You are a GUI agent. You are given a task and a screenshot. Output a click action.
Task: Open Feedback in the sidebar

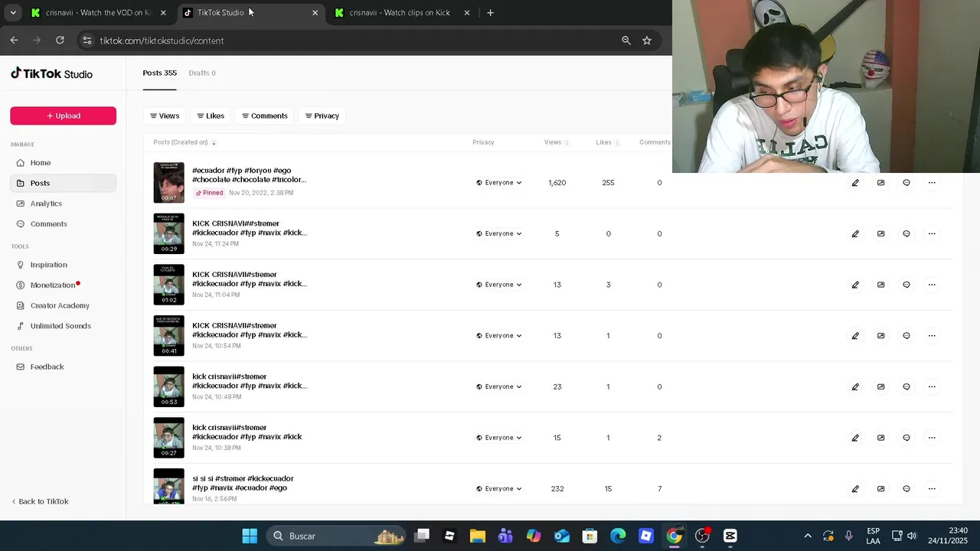[x=63, y=367]
